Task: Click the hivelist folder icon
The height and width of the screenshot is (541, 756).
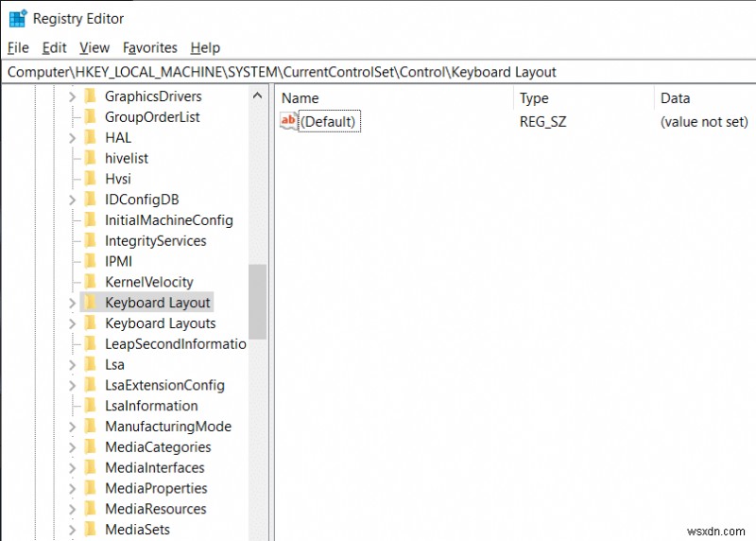Action: tap(90, 158)
